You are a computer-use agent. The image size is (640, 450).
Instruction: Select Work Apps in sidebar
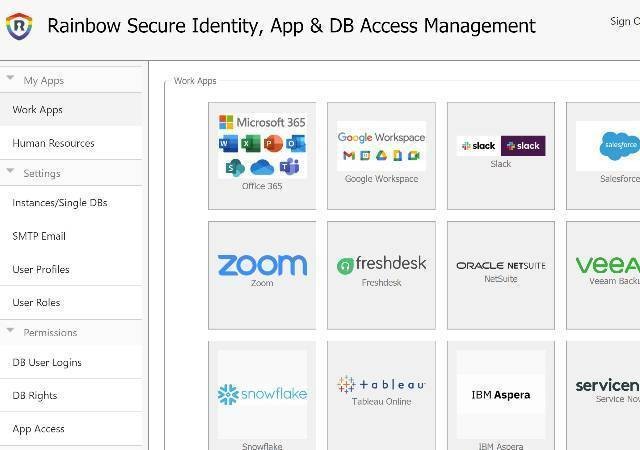coord(38,110)
